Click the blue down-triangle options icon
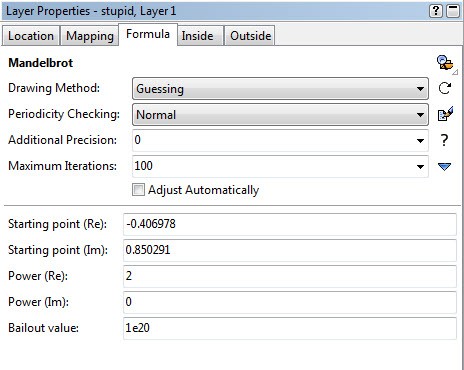 444,166
